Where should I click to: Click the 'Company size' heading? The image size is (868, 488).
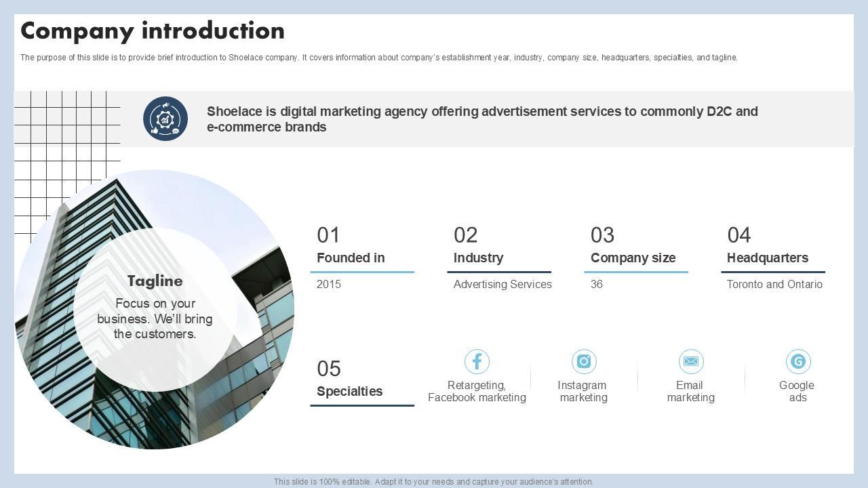pyautogui.click(x=633, y=258)
